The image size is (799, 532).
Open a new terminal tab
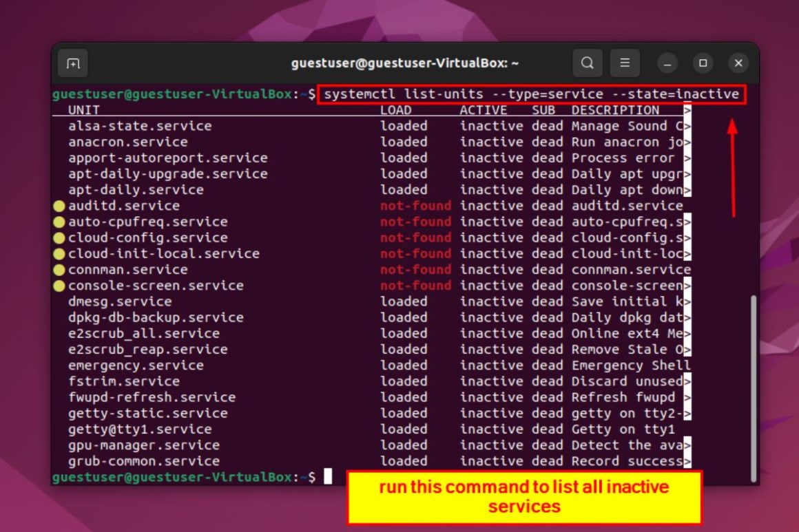coord(72,63)
